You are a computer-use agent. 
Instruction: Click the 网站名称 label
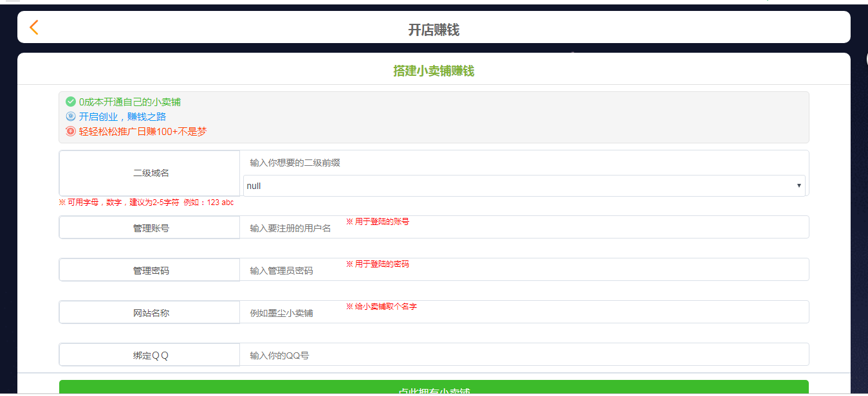[x=150, y=312]
